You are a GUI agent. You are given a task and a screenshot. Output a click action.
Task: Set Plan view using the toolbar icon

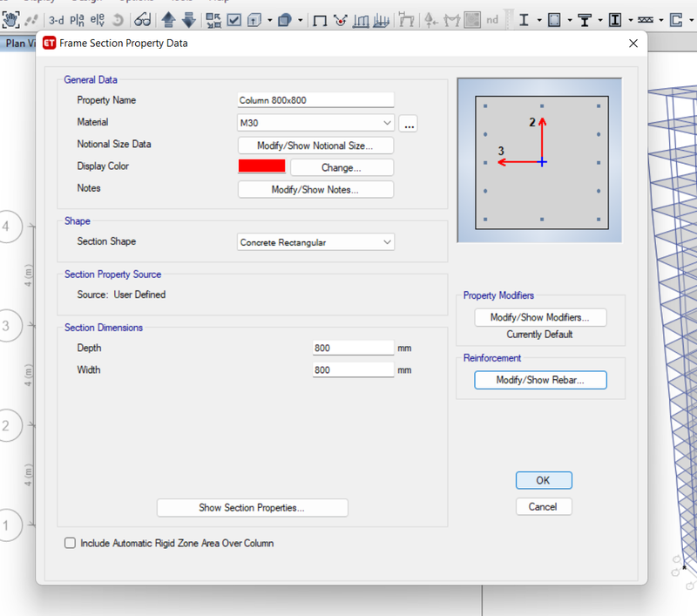tap(77, 20)
